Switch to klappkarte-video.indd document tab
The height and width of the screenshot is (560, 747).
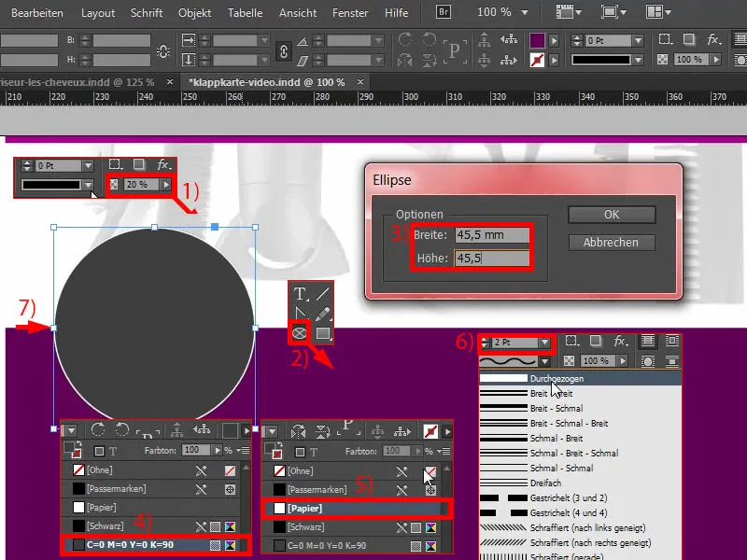(x=267, y=82)
